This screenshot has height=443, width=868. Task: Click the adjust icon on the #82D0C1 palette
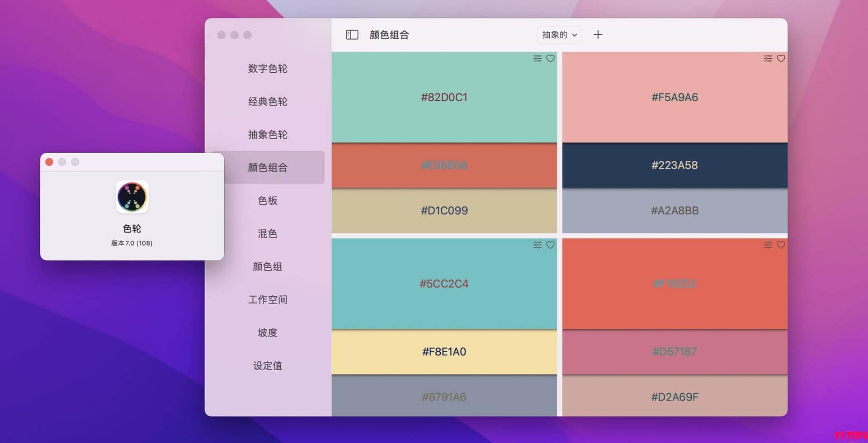tap(537, 58)
